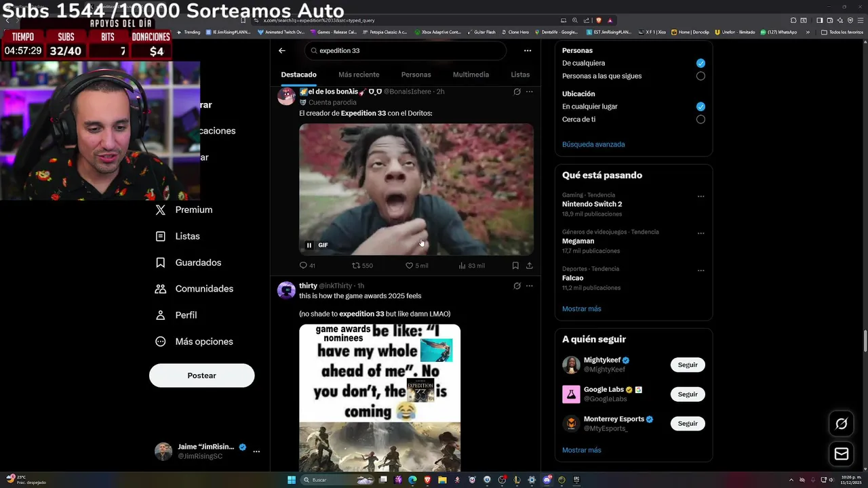The image size is (868, 488).
Task: Click the Windows Start button
Action: click(292, 480)
